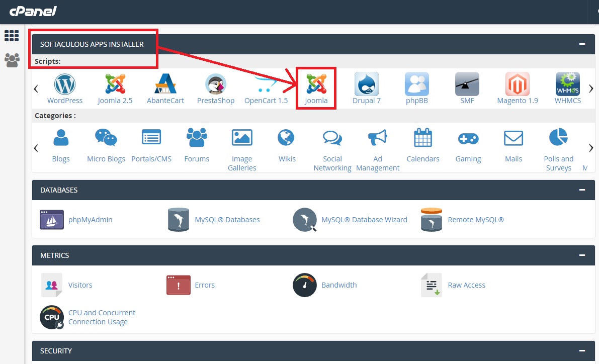This screenshot has height=364, width=599.
Task: Open User Manager icon in the sidebar
Action: 12,60
